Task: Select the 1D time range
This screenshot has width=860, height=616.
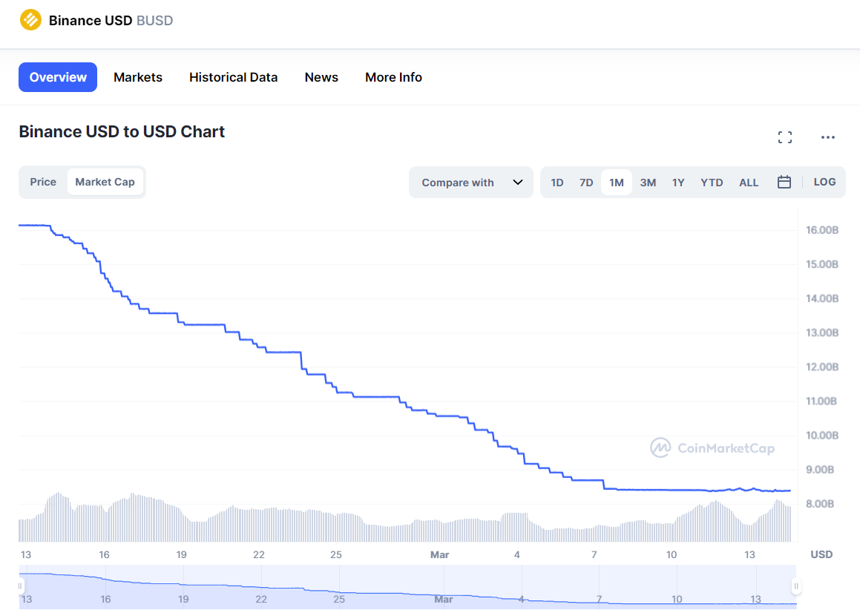Action: (x=557, y=183)
